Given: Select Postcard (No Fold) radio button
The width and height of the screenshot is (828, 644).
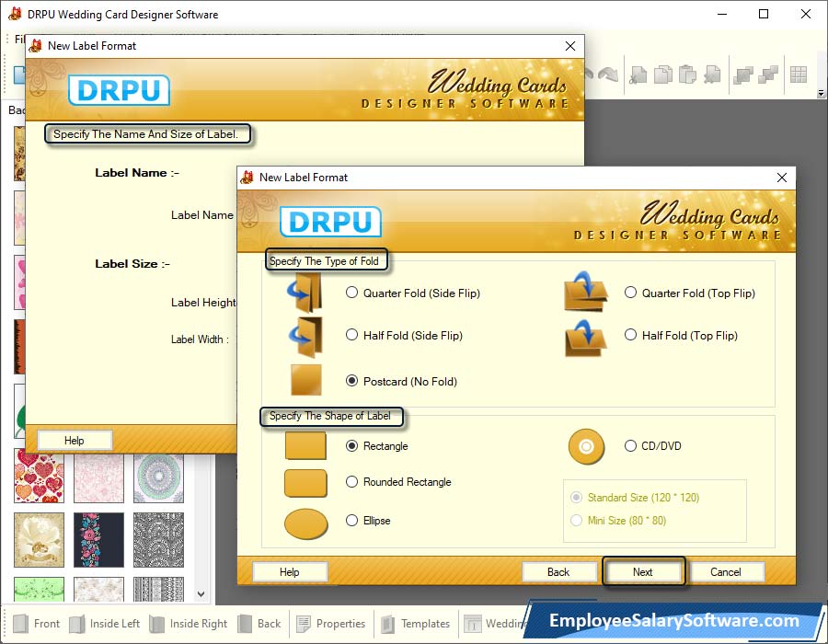Looking at the screenshot, I should click(x=351, y=381).
